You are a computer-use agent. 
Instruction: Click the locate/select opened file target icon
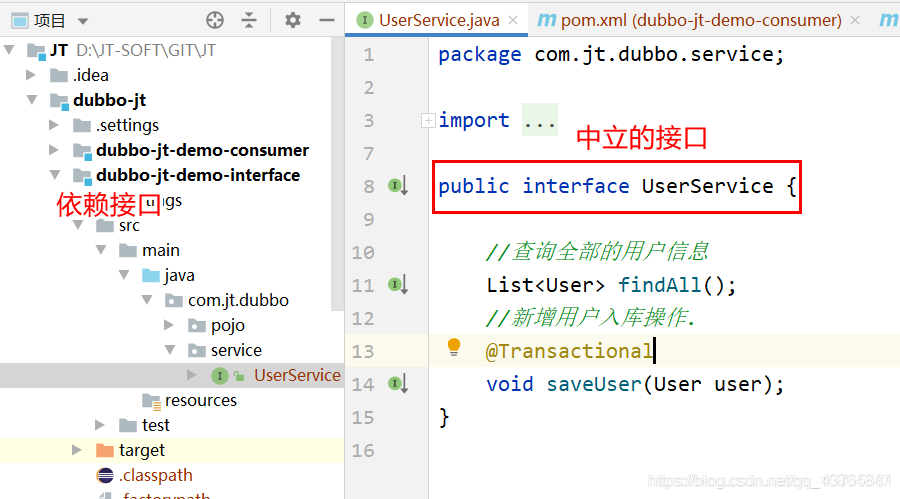tap(215, 20)
